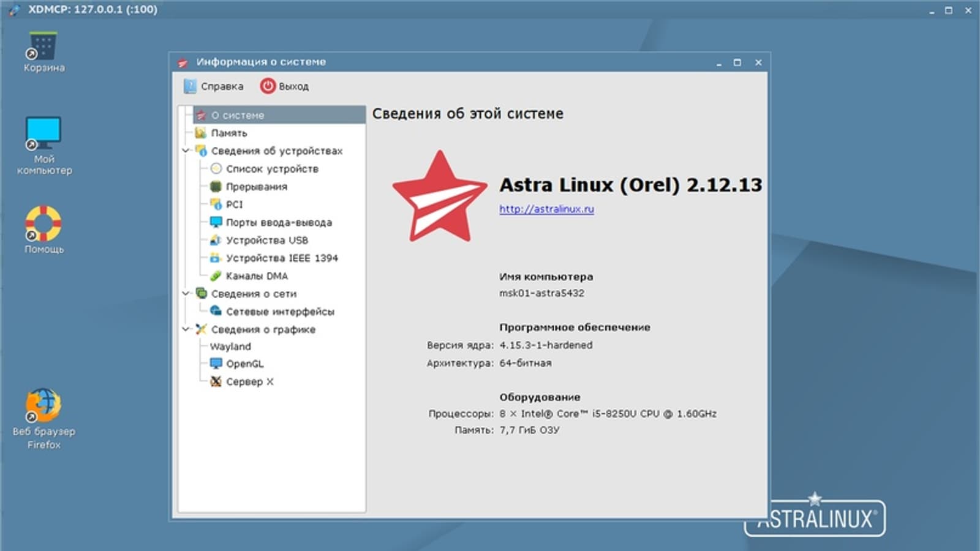Click the Устройства USB icon
Screen dimensions: 980x551
point(216,240)
